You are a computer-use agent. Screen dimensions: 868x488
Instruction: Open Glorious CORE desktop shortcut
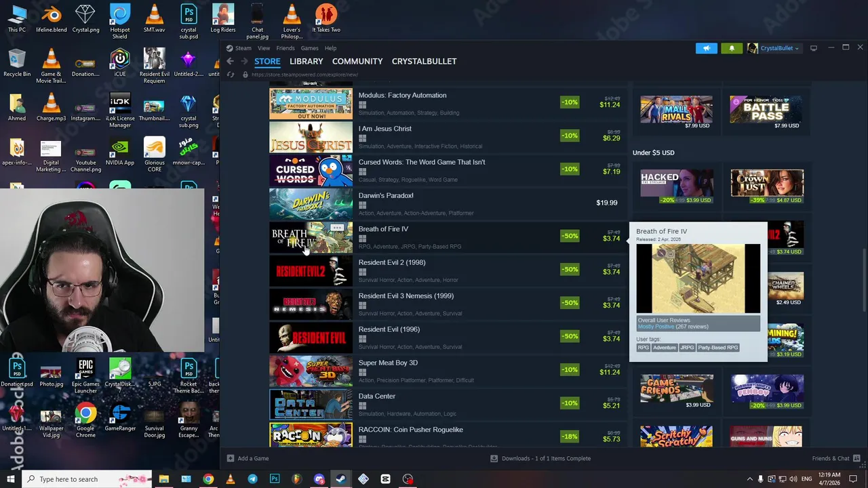(155, 154)
